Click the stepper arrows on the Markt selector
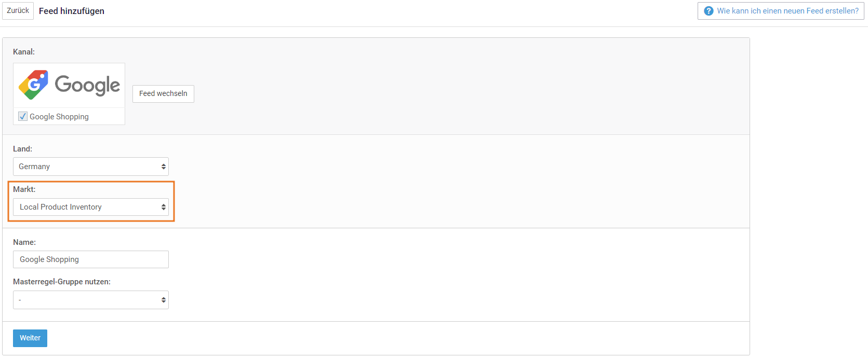868x358 pixels. point(163,206)
